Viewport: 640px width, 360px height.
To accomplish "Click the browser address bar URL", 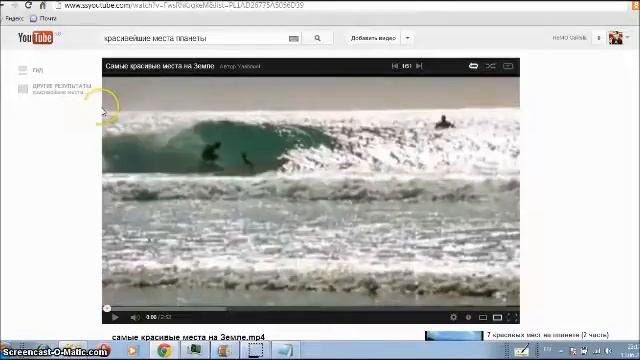I will [x=184, y=5].
